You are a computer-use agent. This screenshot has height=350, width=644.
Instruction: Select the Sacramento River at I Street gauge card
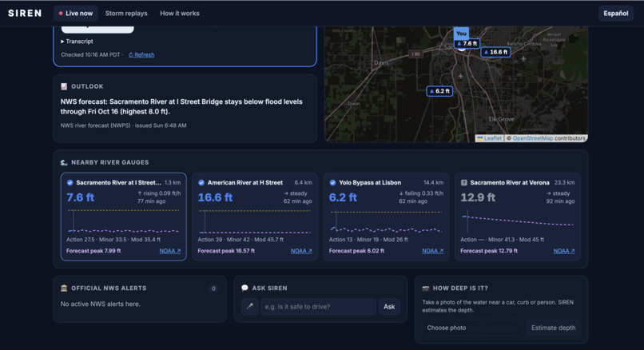click(x=124, y=217)
